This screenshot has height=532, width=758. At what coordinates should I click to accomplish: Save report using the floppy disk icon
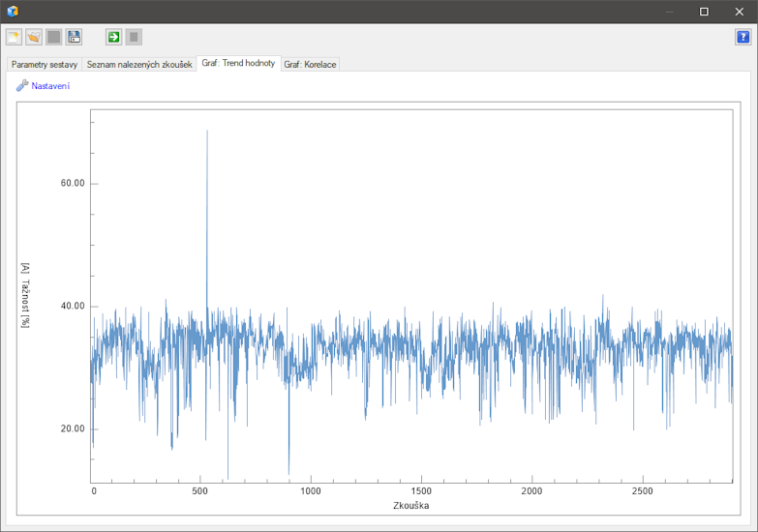[74, 37]
